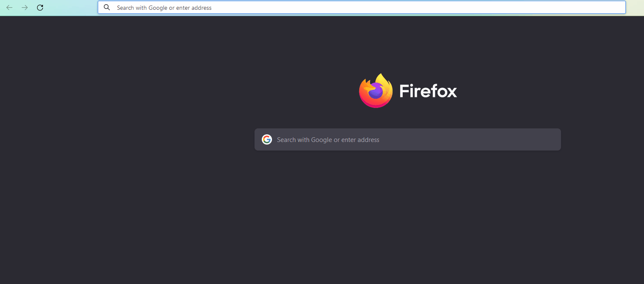Click the Firefox logo on the start page
Image resolution: width=644 pixels, height=284 pixels.
[376, 91]
